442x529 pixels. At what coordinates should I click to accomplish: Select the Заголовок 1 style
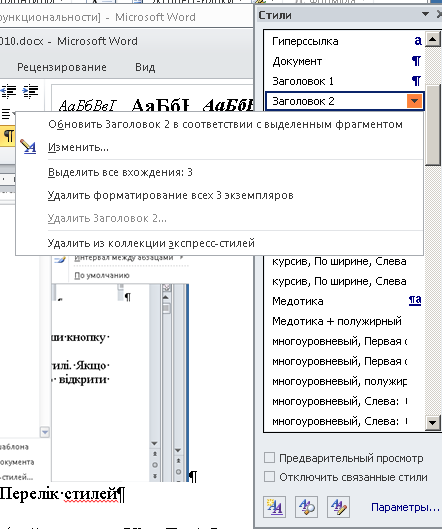coord(344,81)
